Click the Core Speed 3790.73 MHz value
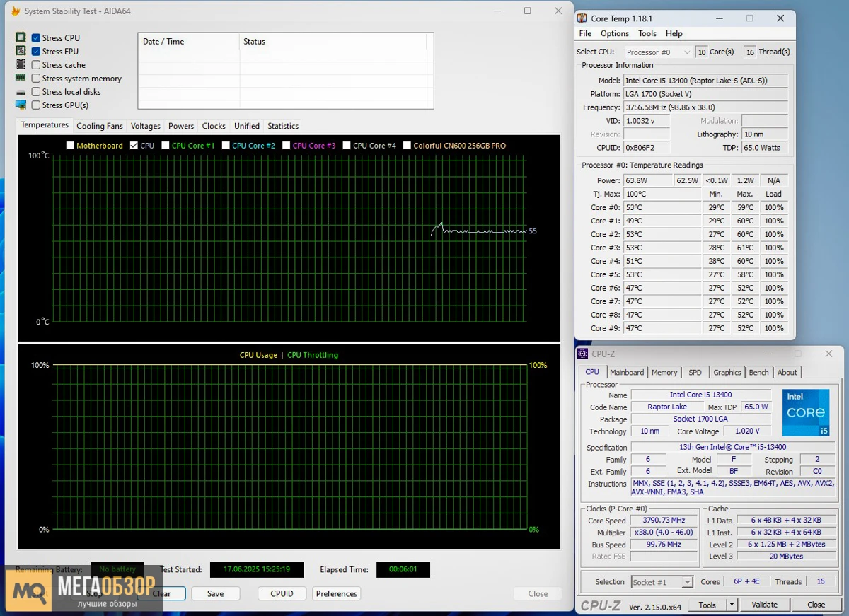The width and height of the screenshot is (849, 616). (x=664, y=521)
